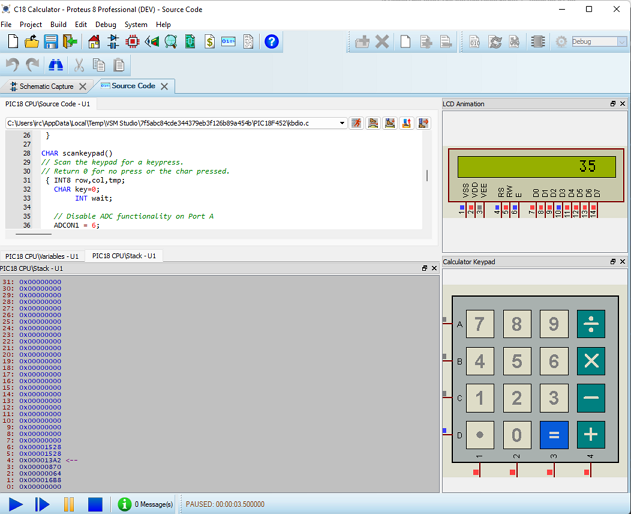
Task: Toggle the Pause simulation button
Action: click(68, 505)
